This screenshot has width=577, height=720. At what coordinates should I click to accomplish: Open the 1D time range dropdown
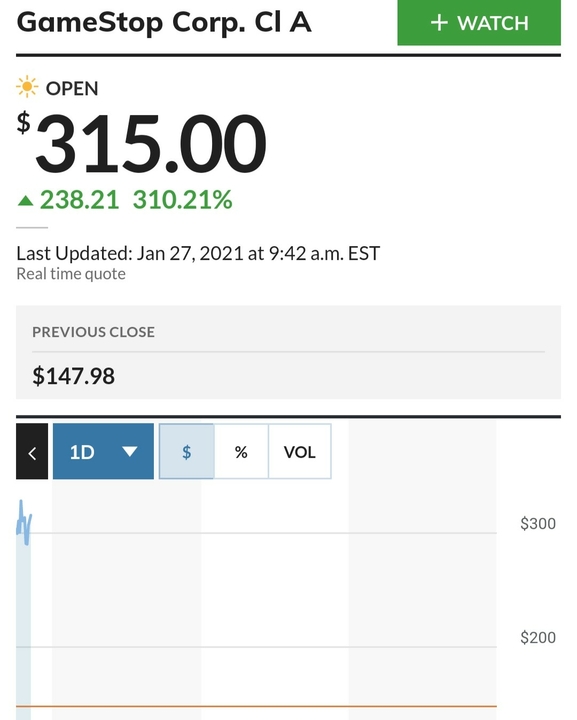103,451
